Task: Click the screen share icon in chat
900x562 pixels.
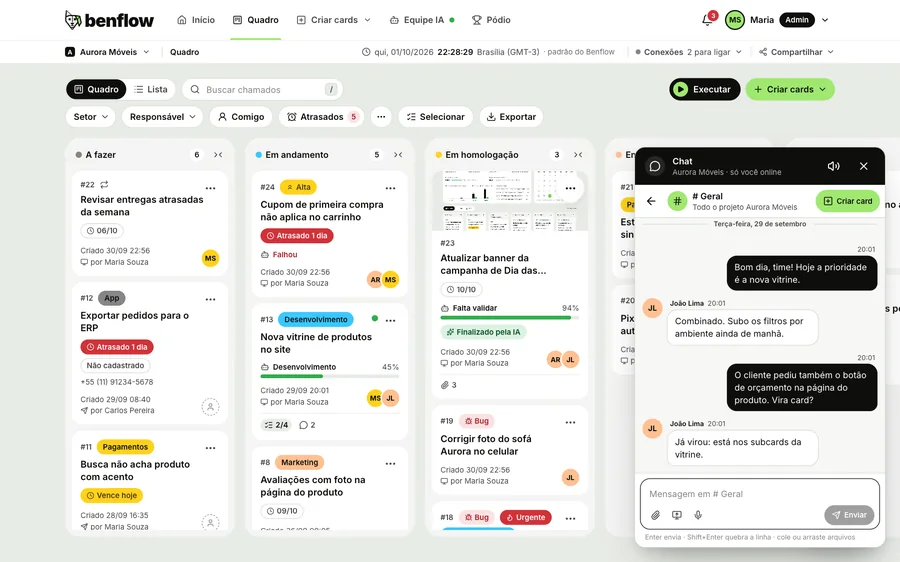Action: tap(677, 515)
